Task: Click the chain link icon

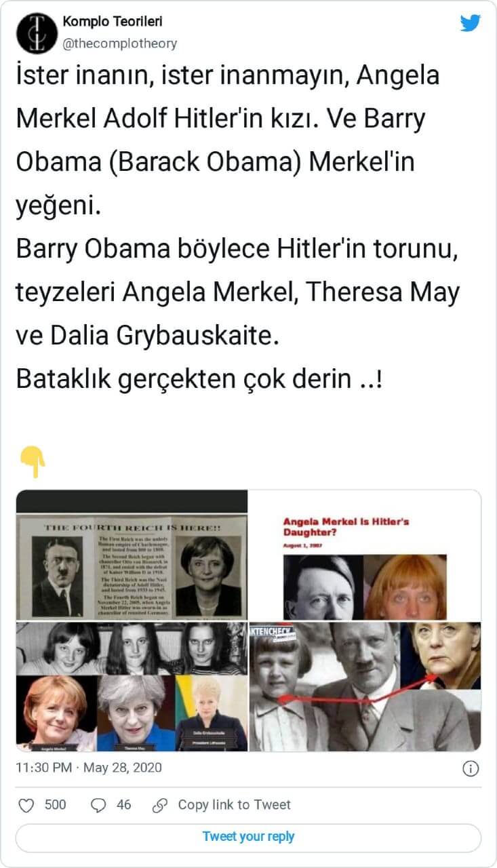Action: pos(160,805)
